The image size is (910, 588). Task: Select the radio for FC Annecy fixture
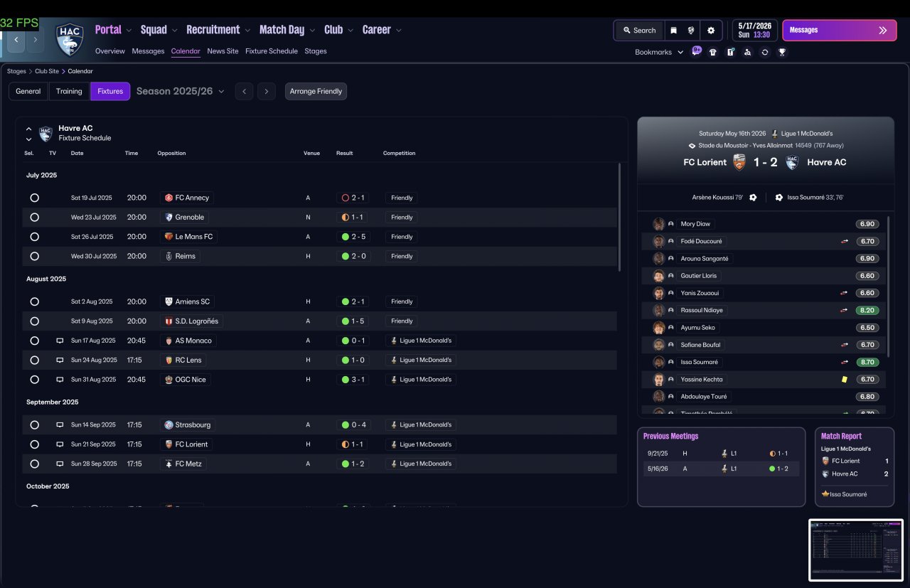34,198
